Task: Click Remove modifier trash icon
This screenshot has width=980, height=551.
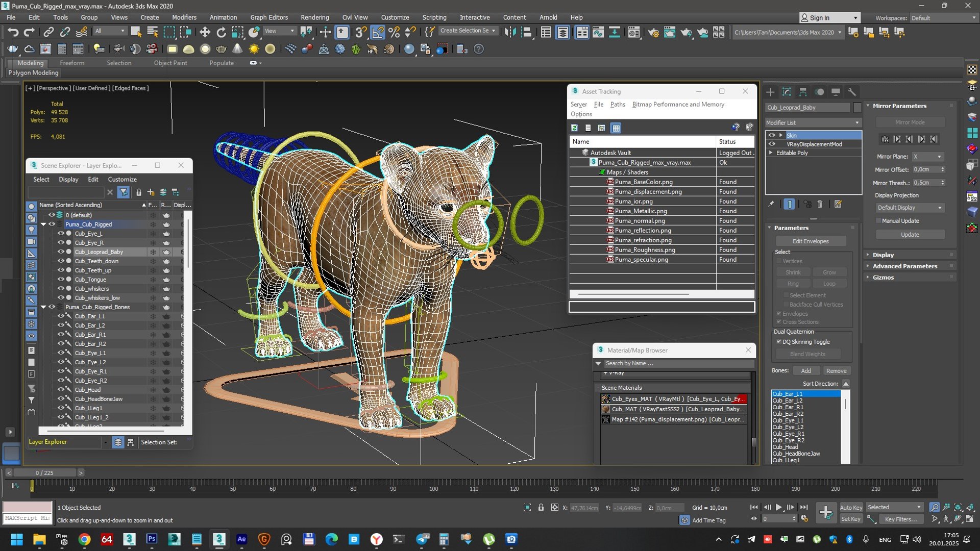Action: coord(820,204)
